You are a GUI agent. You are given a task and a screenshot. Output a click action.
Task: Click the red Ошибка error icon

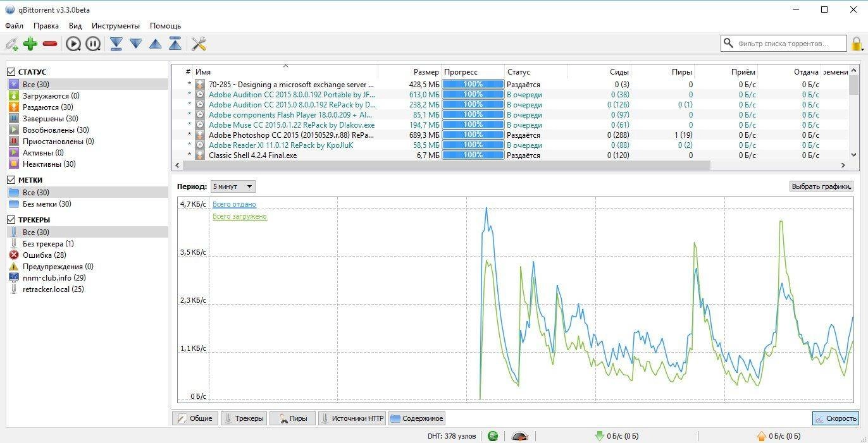(x=14, y=255)
